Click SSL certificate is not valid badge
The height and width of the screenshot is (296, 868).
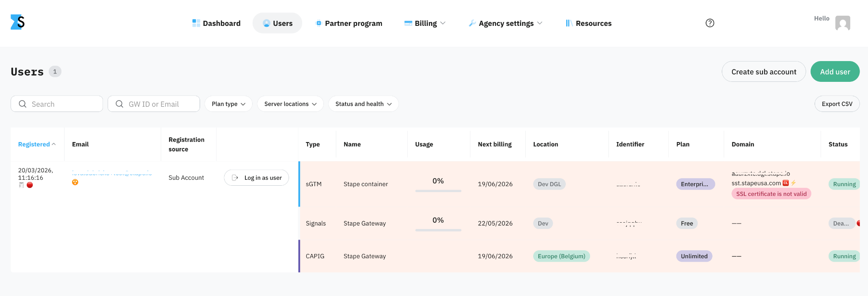[771, 194]
